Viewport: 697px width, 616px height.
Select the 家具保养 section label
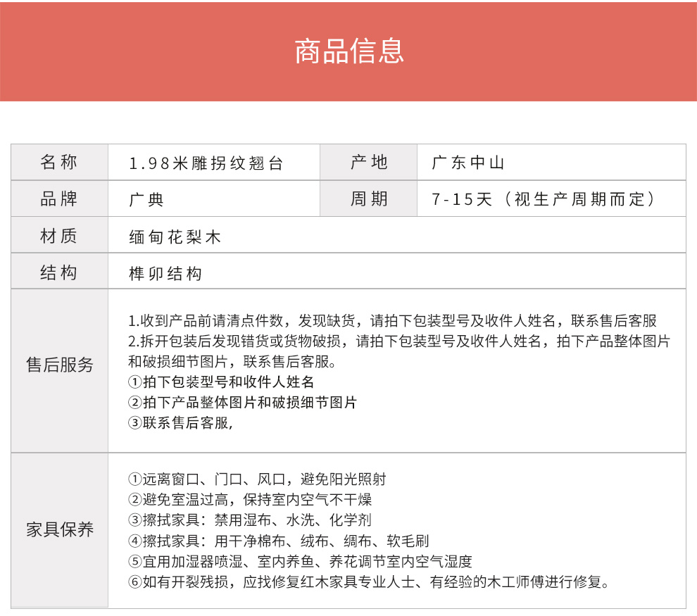[x=59, y=529]
